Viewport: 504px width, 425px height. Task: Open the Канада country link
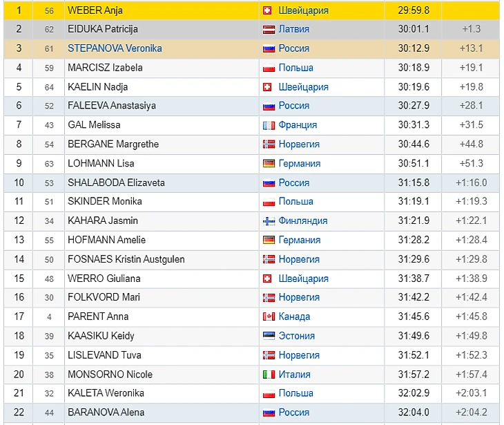coord(294,317)
